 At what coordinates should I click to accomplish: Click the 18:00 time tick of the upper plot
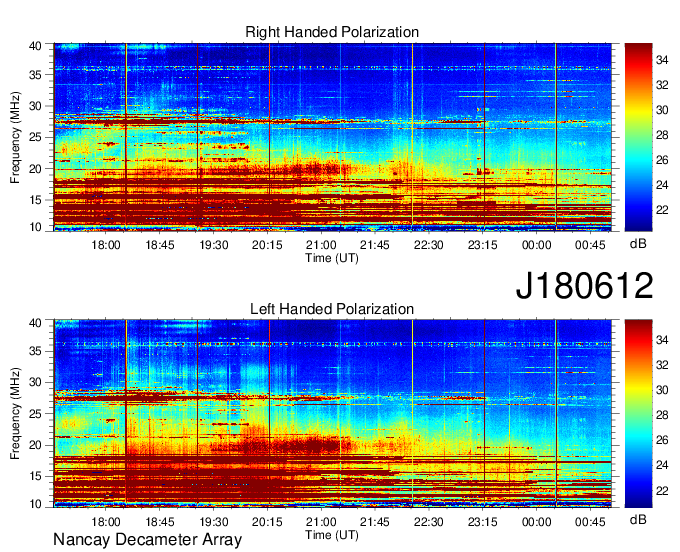click(106, 245)
